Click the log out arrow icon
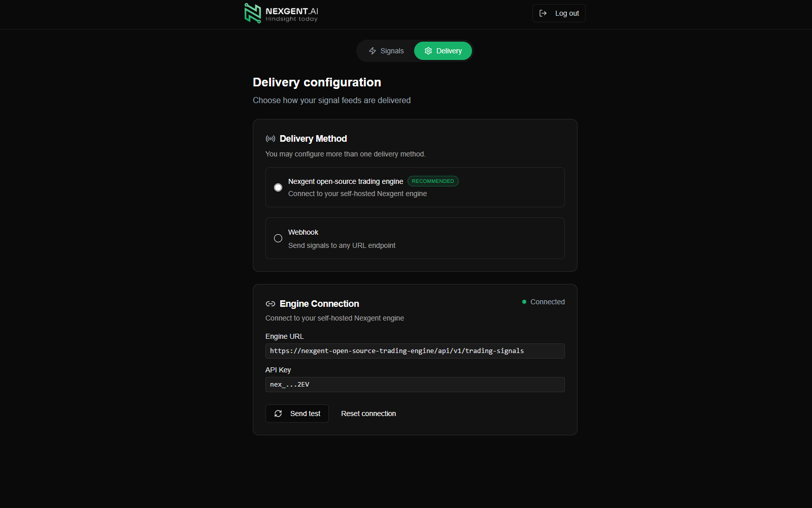The height and width of the screenshot is (508, 812). pos(543,13)
